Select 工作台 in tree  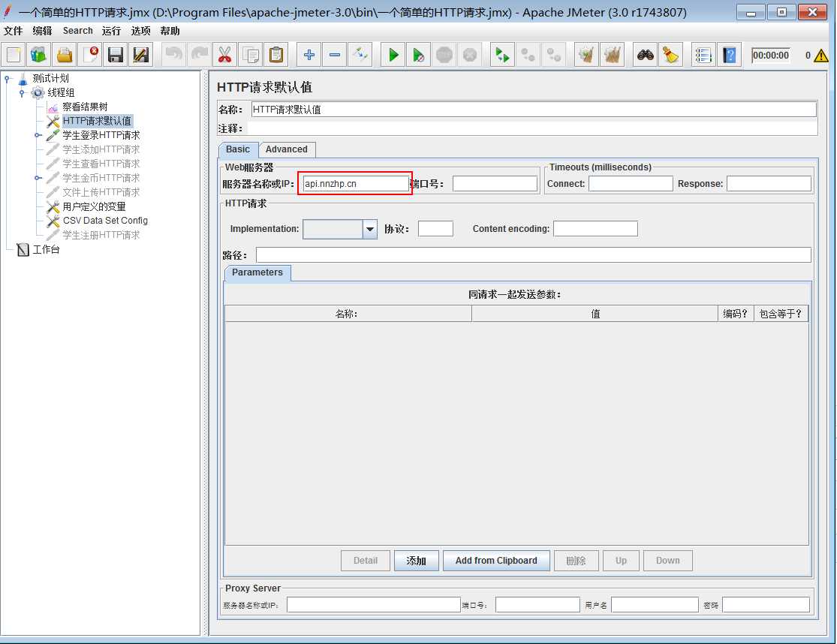click(x=46, y=250)
